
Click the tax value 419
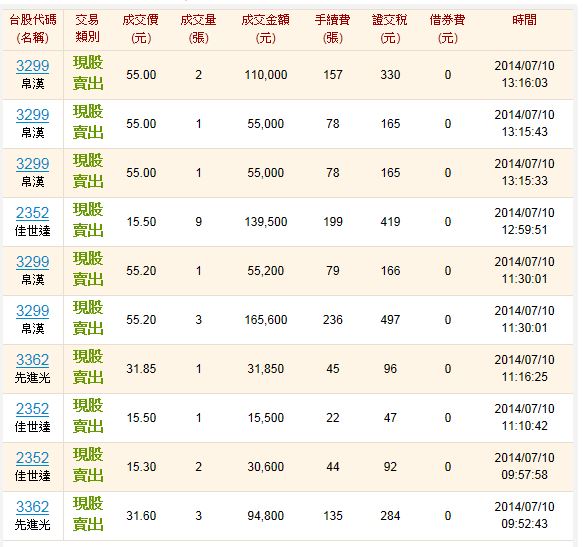click(x=390, y=222)
